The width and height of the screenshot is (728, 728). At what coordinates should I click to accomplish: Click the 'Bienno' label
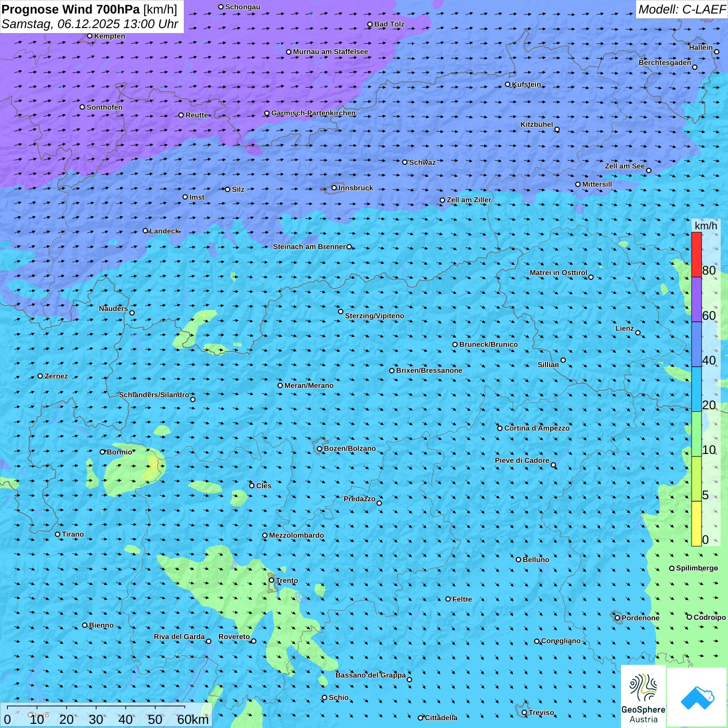coord(101,625)
